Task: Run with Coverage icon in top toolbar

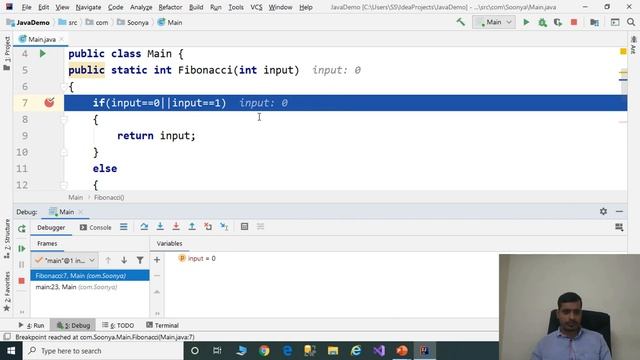Action: pos(558,22)
